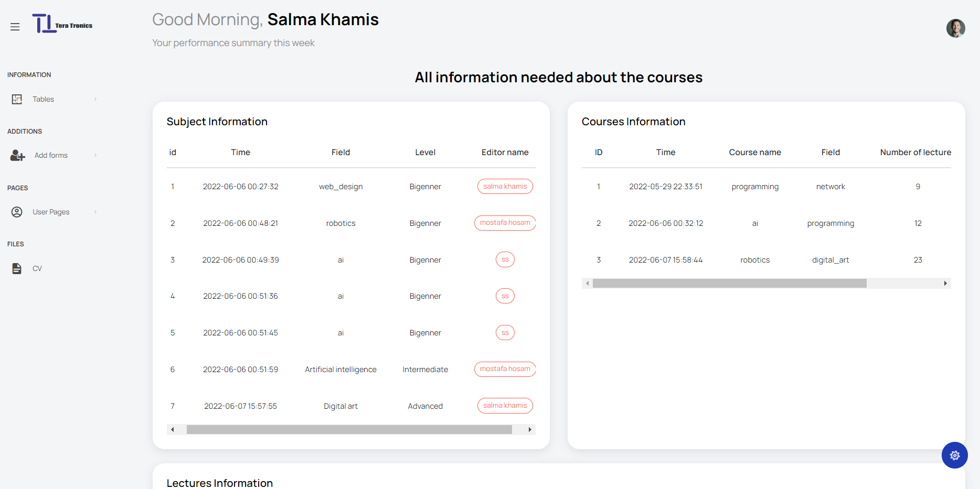Expand the Add forms chevron
The height and width of the screenshot is (489, 980).
point(95,155)
